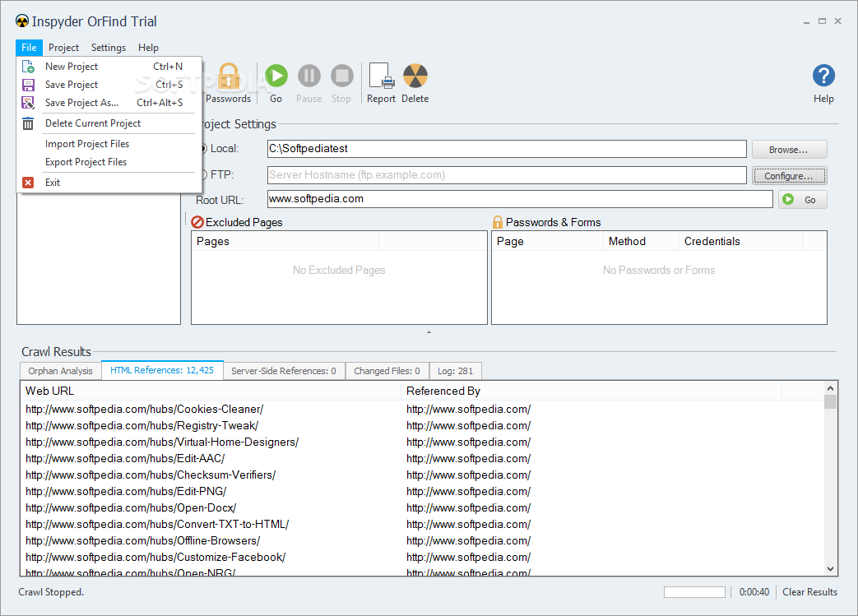
Task: Click the Local path input field
Action: point(507,149)
